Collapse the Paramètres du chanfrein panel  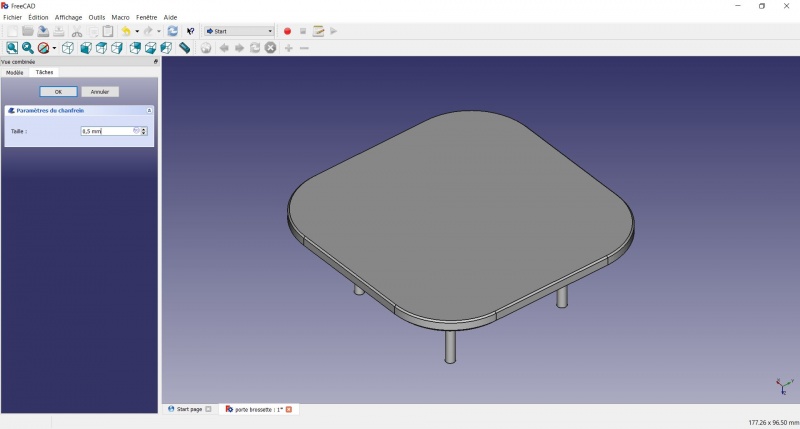pyautogui.click(x=149, y=110)
